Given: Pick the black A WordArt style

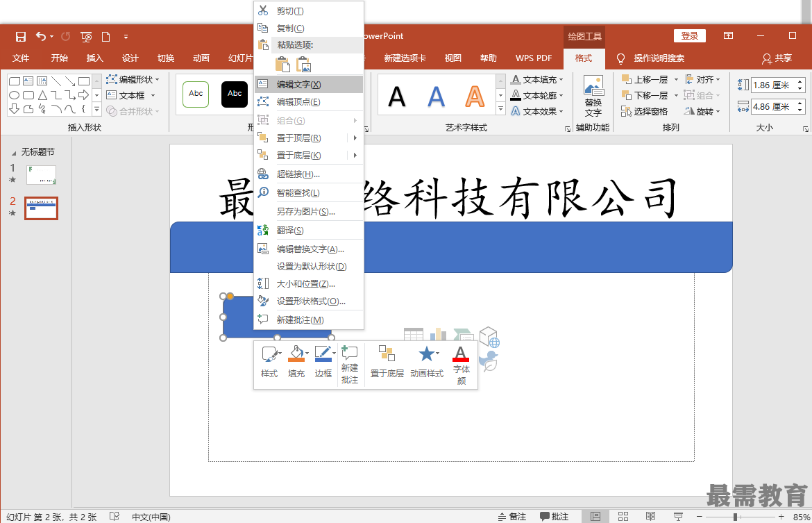Looking at the screenshot, I should click(x=397, y=96).
